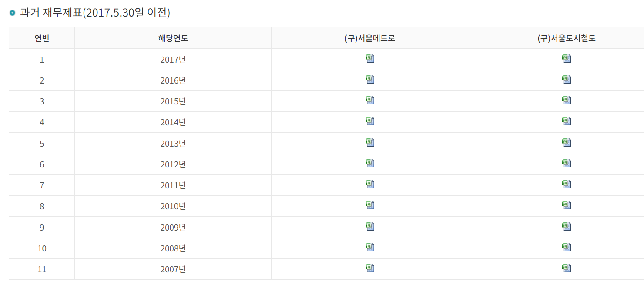Click row number 3 in 연번 column

click(42, 101)
